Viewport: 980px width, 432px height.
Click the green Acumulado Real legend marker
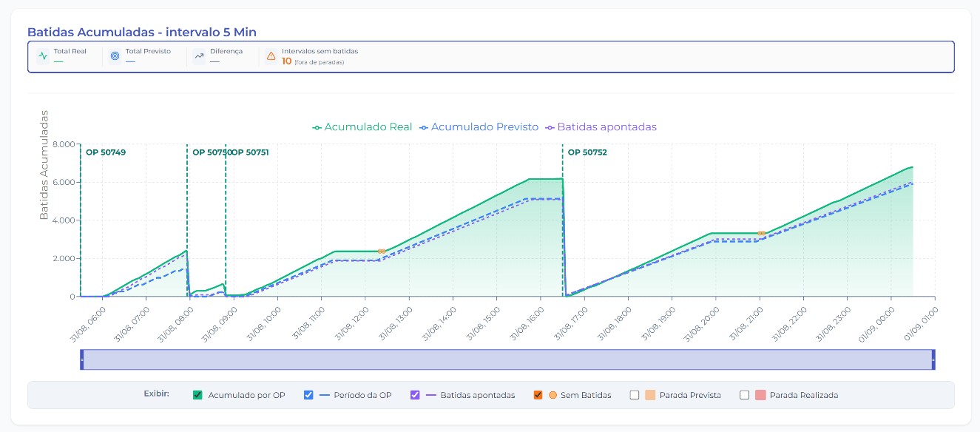pos(317,127)
